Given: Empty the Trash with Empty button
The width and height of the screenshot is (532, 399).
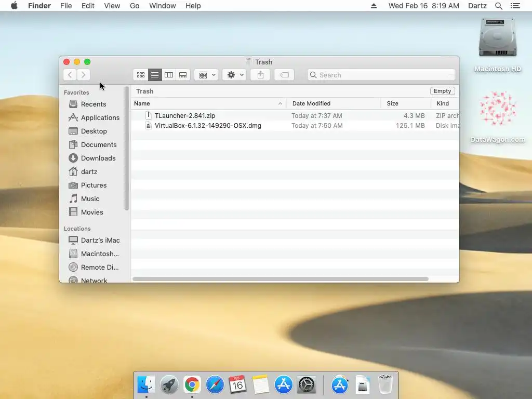Looking at the screenshot, I should pos(443,91).
